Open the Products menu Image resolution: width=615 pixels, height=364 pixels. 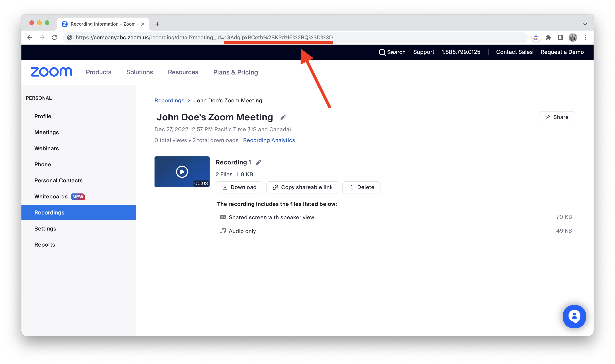pyautogui.click(x=98, y=72)
